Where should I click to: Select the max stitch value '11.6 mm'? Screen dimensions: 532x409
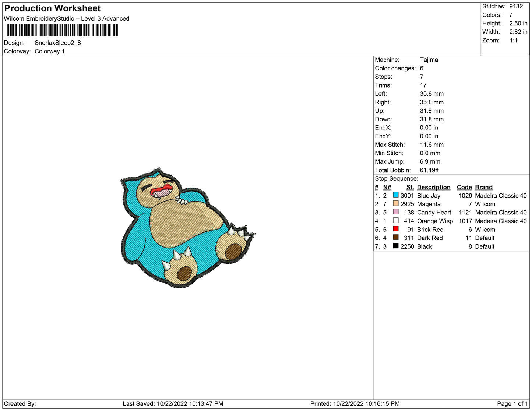[x=432, y=145]
